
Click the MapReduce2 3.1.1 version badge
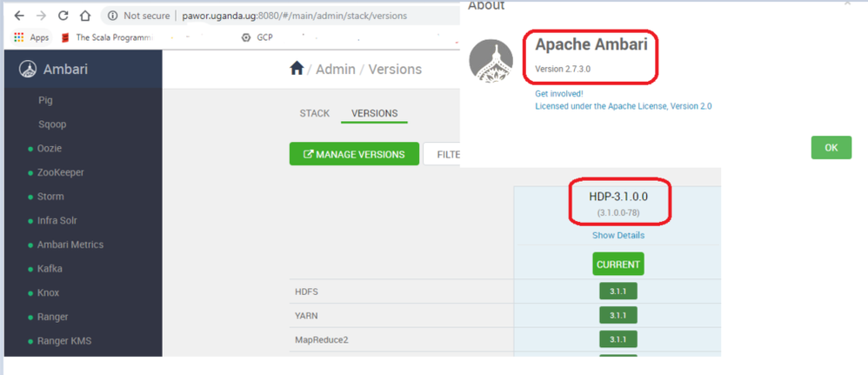618,339
